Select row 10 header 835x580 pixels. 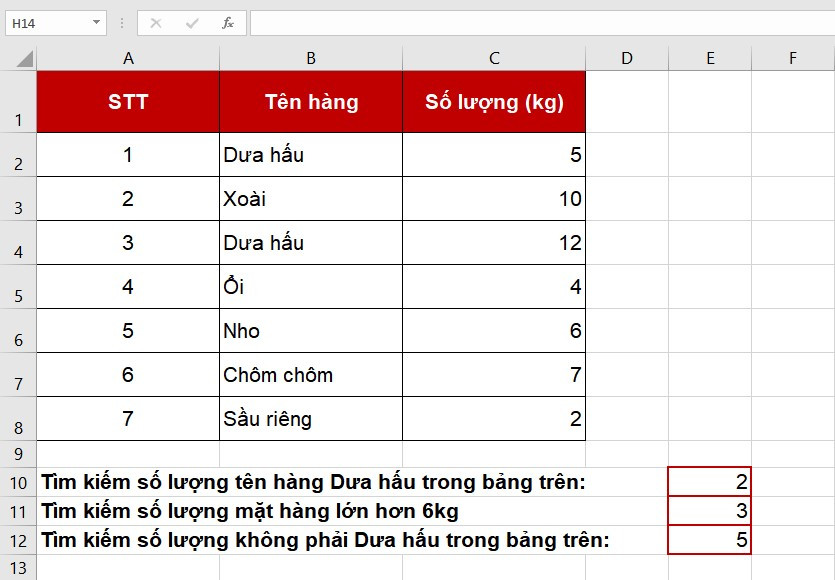[18, 482]
